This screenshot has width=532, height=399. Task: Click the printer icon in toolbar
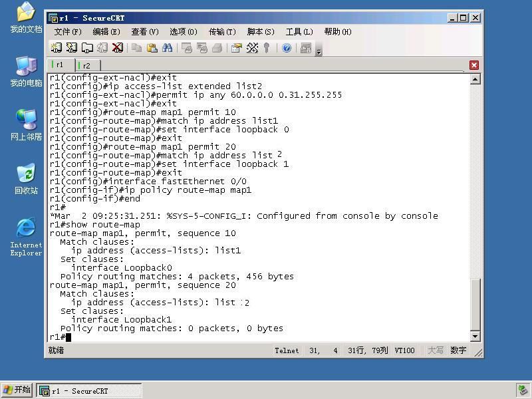(217, 48)
